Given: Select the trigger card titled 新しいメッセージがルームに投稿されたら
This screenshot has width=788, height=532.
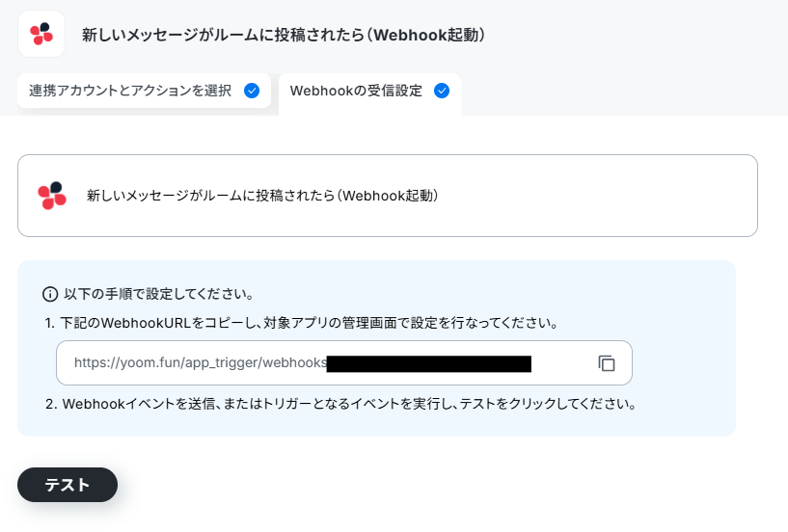Looking at the screenshot, I should [x=388, y=196].
